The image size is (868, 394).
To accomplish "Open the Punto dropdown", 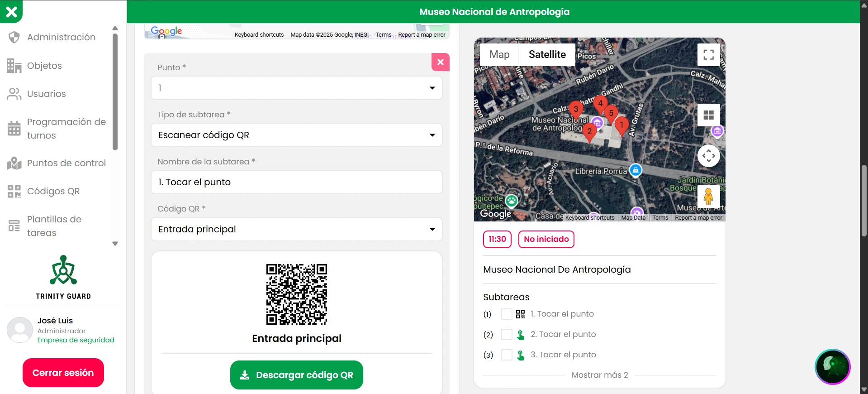I will coord(296,88).
